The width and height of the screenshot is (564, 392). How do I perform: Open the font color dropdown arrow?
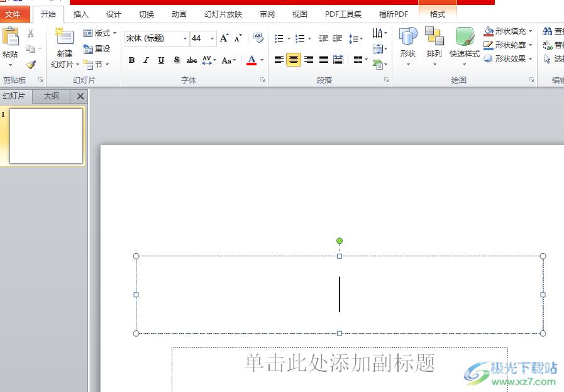point(262,60)
